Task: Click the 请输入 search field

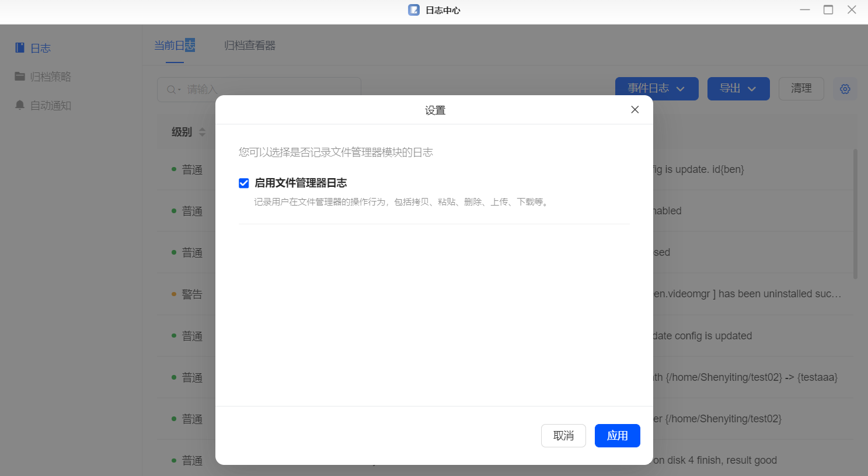Action: pos(259,89)
